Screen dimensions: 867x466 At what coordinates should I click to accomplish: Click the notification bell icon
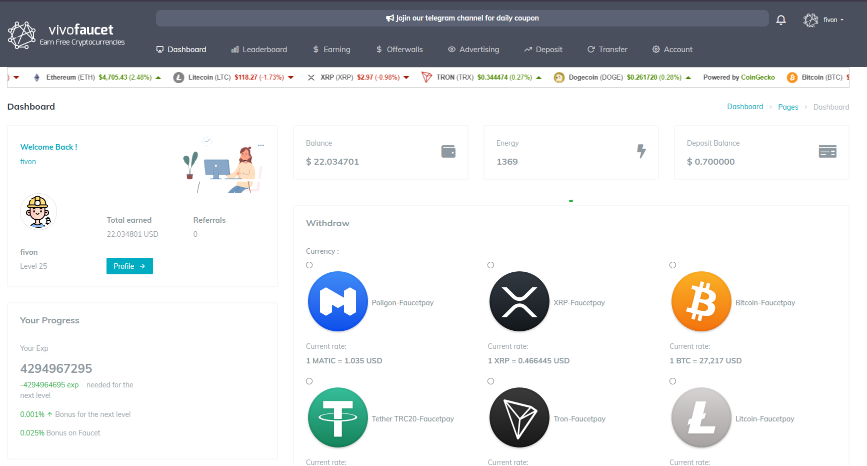(x=781, y=19)
